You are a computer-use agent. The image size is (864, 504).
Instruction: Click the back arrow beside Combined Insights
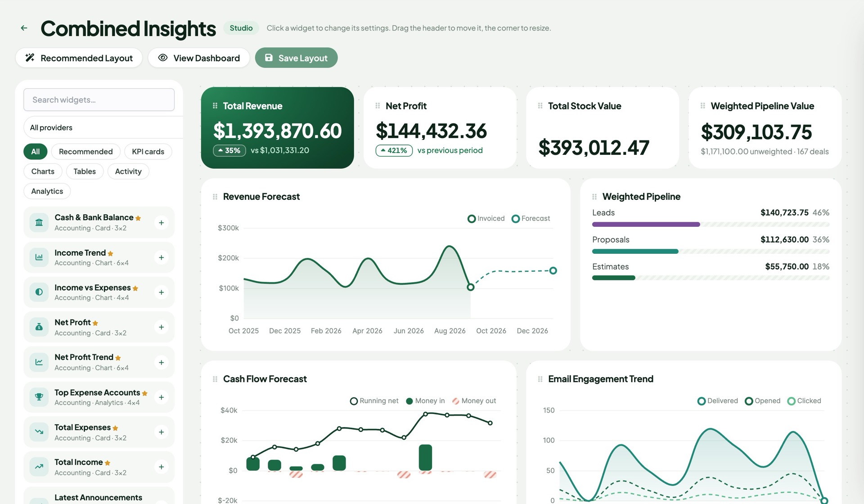[x=24, y=28]
